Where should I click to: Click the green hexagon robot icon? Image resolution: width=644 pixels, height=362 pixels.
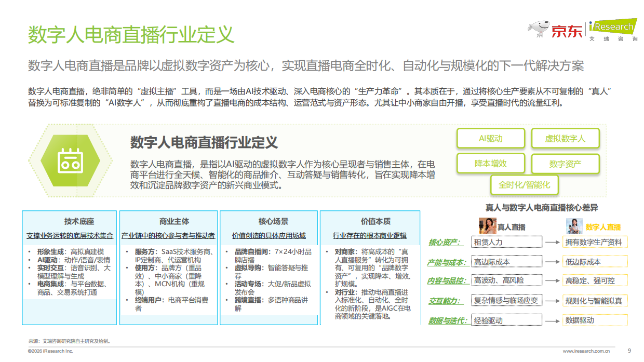tap(71, 159)
